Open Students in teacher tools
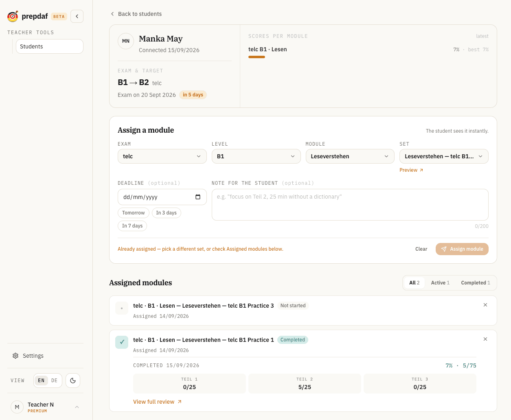 click(50, 46)
